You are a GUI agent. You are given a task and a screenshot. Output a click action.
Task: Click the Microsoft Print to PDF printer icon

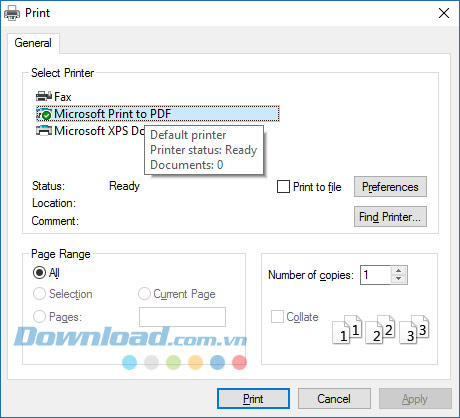(44, 114)
